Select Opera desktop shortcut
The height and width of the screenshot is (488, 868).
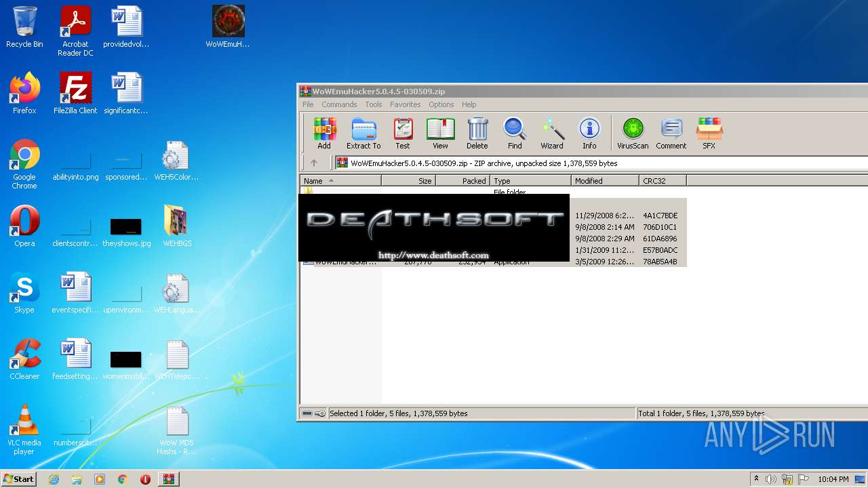click(24, 226)
